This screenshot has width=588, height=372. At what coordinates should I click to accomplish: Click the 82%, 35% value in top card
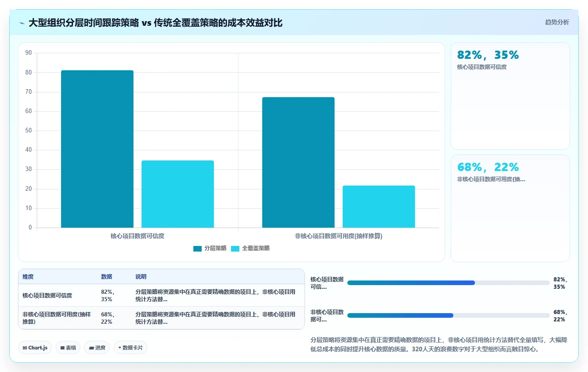(x=488, y=55)
